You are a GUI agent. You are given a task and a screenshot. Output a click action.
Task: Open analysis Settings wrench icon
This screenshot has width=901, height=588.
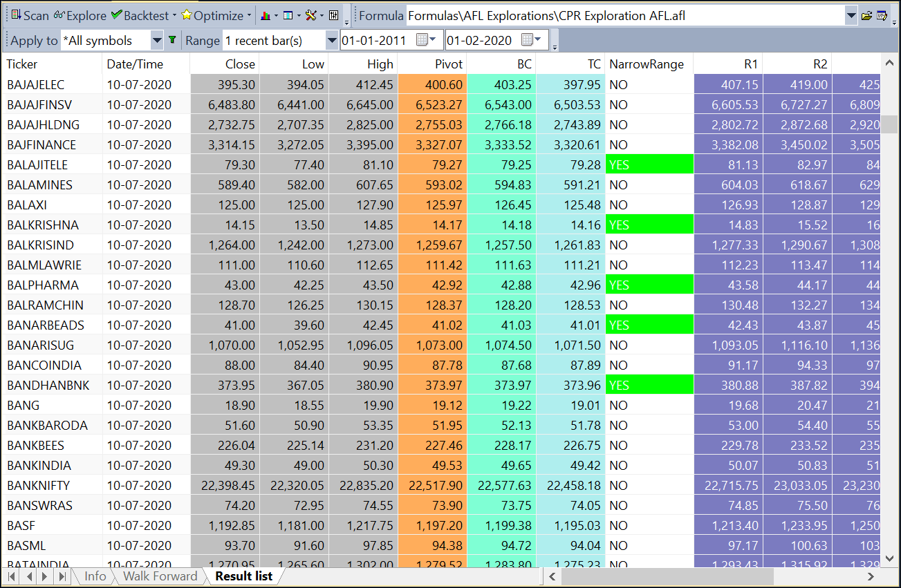[x=310, y=15]
